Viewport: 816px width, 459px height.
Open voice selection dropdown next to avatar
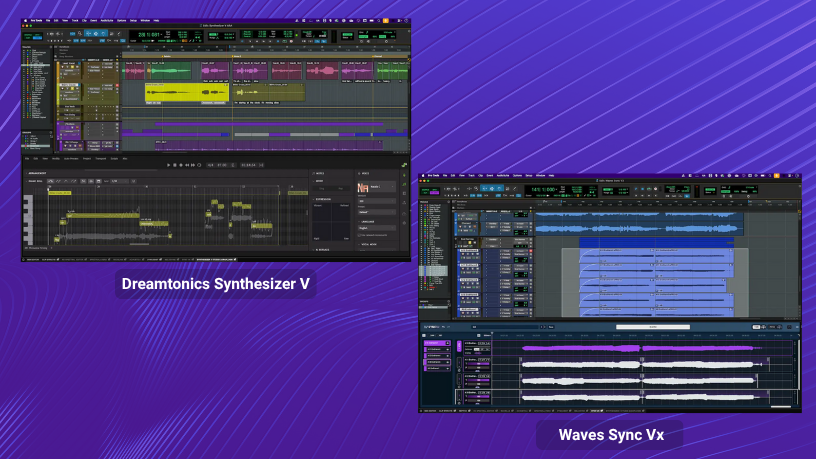coord(383,187)
